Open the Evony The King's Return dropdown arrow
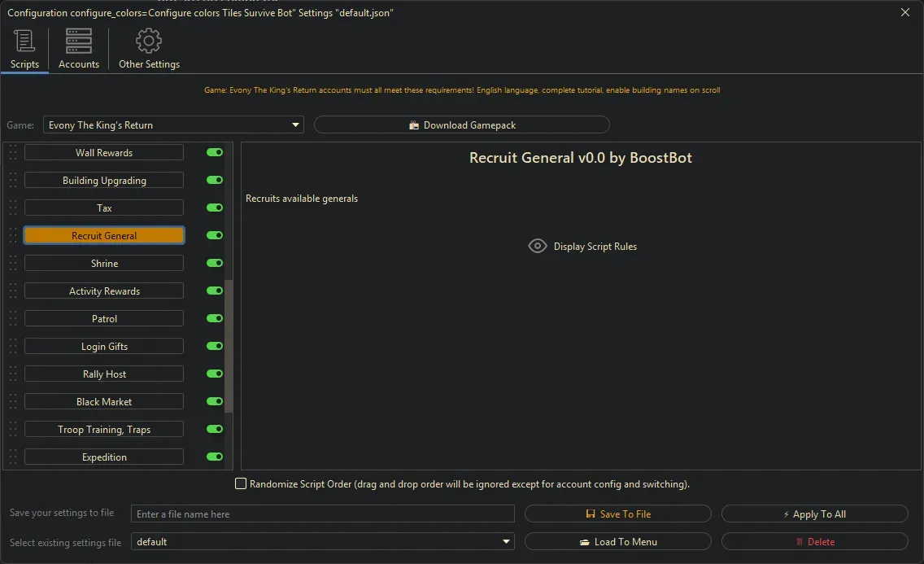The height and width of the screenshot is (564, 924). coord(295,125)
